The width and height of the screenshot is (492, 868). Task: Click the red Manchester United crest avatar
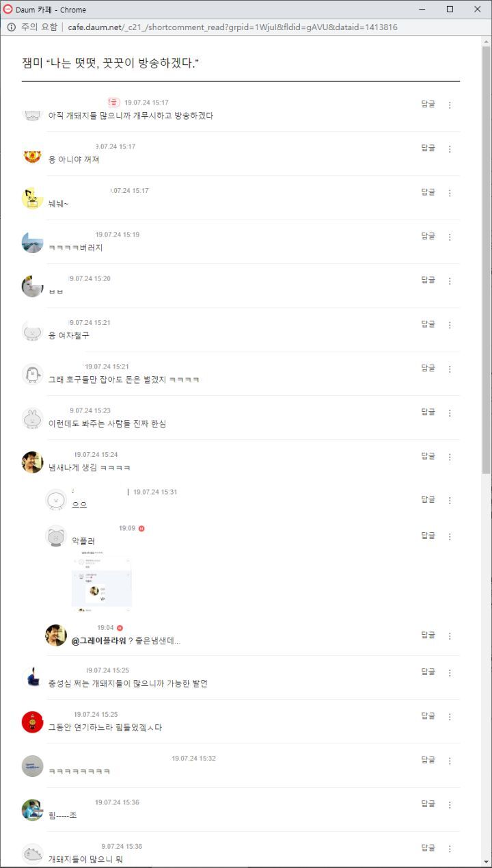click(32, 156)
